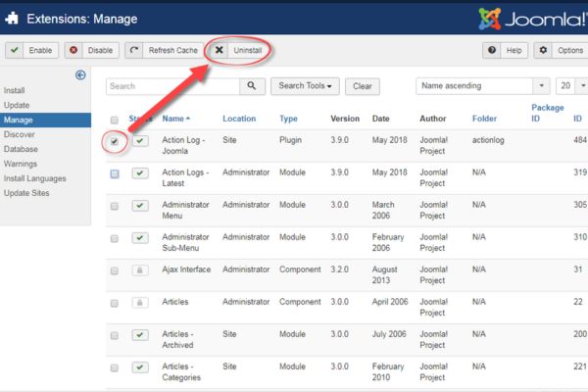Toggle status icon for Administrator Sub-Menu

(140, 238)
